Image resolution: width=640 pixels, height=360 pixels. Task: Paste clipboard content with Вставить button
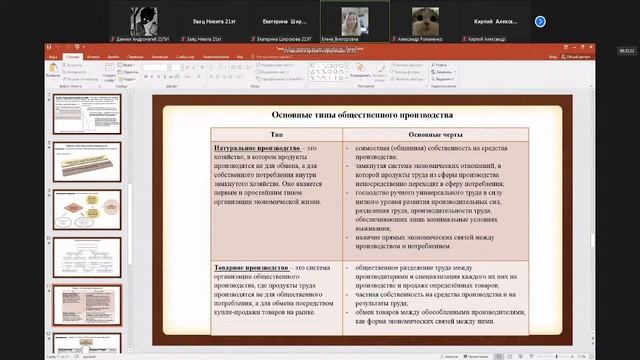[53, 71]
